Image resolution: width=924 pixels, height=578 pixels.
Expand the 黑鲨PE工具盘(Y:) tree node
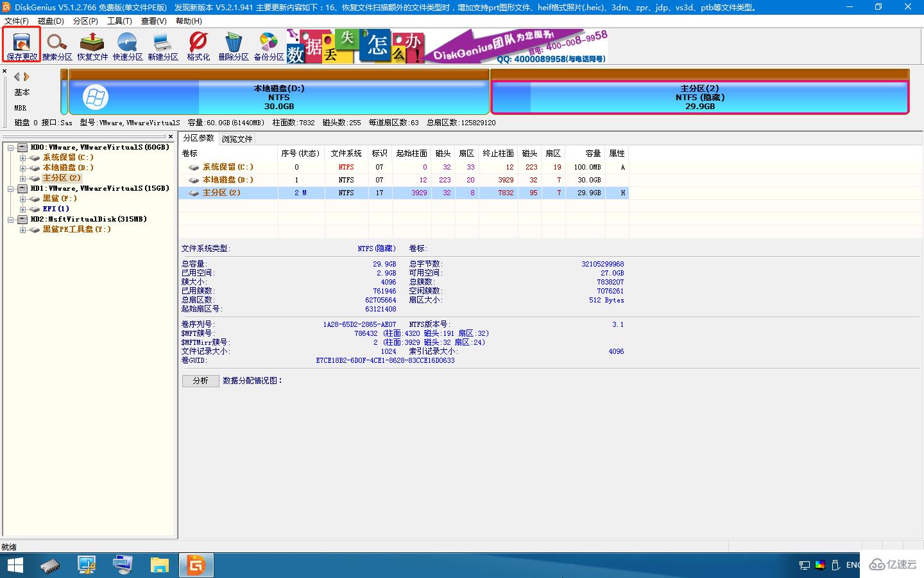[22, 230]
